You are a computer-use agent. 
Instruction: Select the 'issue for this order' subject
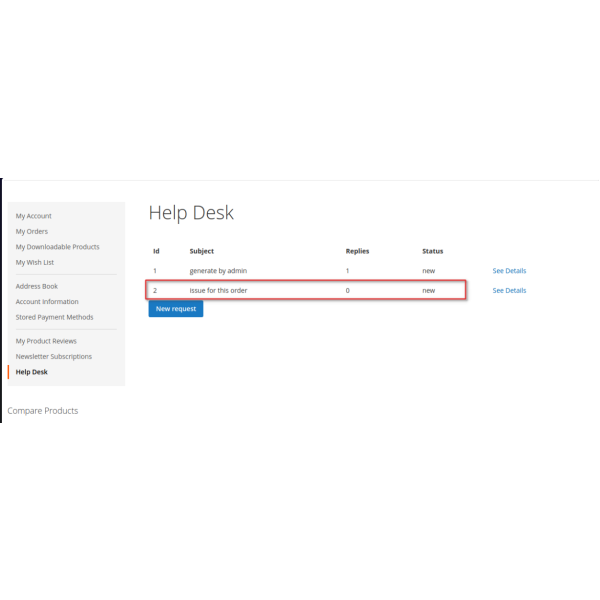[x=219, y=291]
